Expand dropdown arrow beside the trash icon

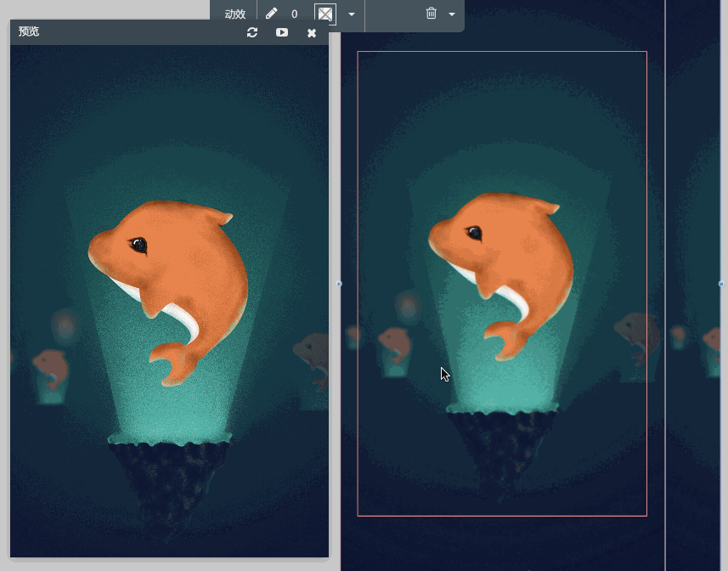[452, 14]
